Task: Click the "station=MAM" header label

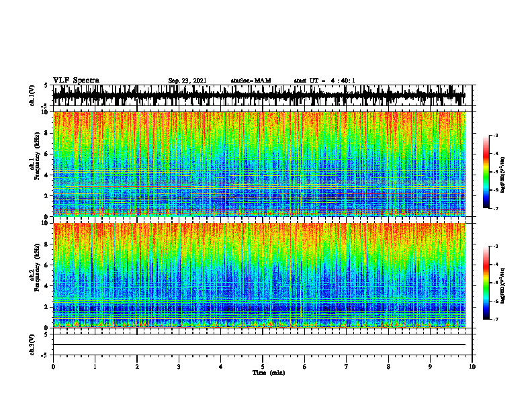Action: click(251, 81)
